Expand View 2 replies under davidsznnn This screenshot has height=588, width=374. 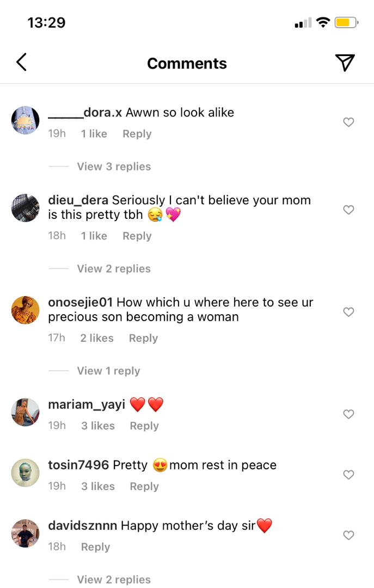pos(114,579)
